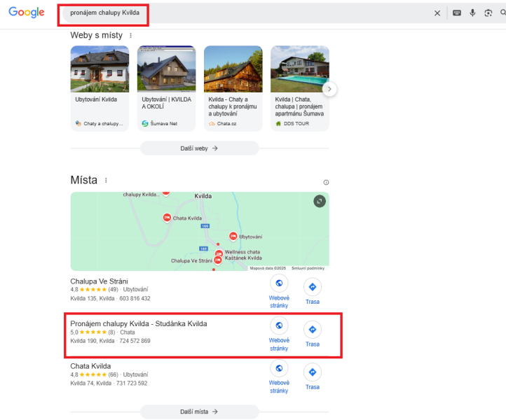Screen dimensions: 506x420
Task: Get directions icon for Chata Kvilda listing
Action: coord(313,372)
